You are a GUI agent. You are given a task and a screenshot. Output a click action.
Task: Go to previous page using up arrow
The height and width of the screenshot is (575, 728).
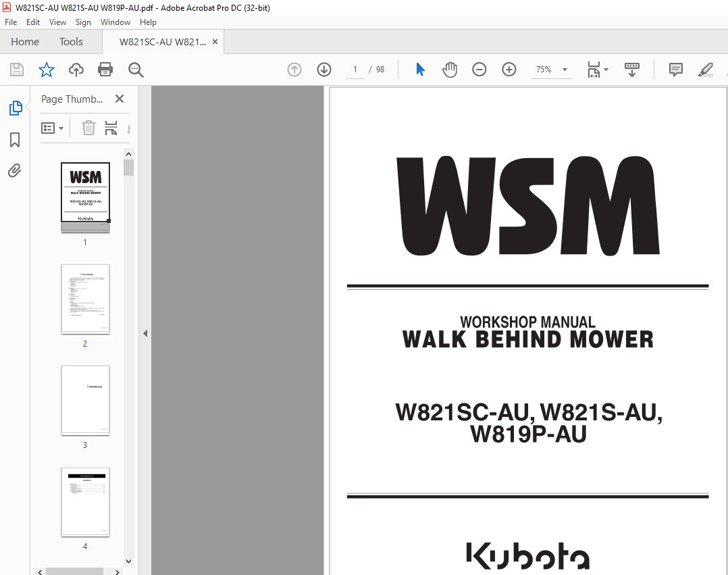pos(294,70)
